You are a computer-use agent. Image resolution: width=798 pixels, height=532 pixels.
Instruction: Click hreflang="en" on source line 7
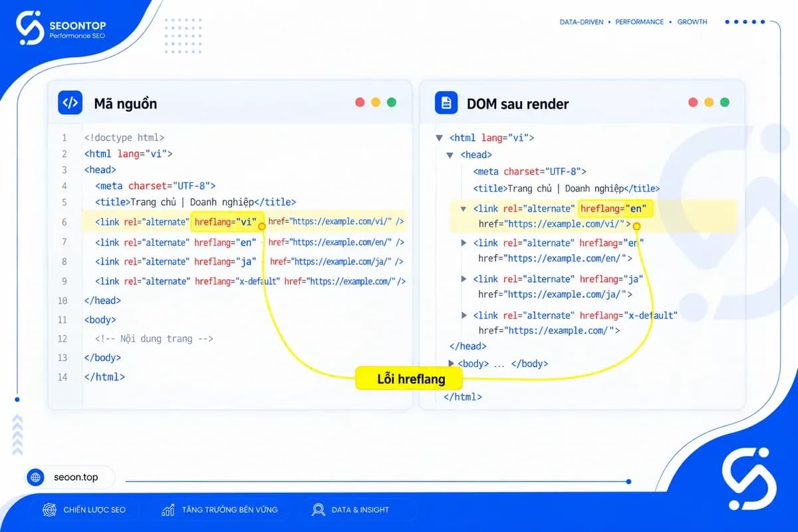pyautogui.click(x=225, y=242)
